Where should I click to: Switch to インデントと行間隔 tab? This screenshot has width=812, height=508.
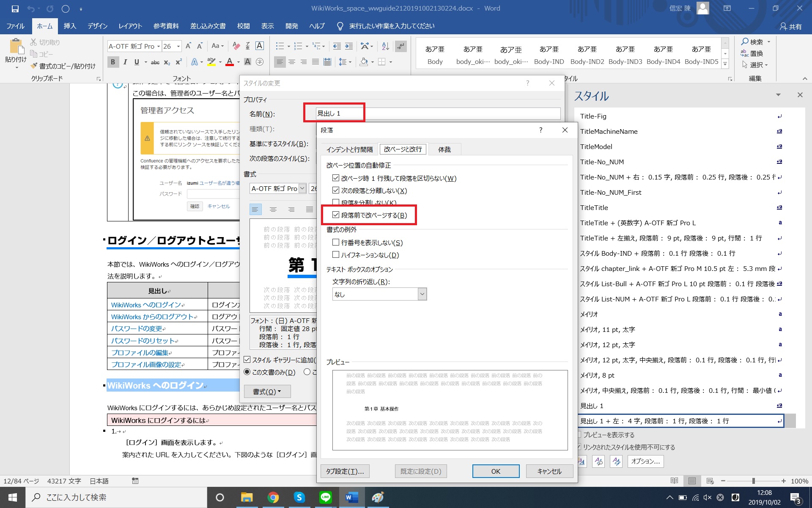coord(349,149)
